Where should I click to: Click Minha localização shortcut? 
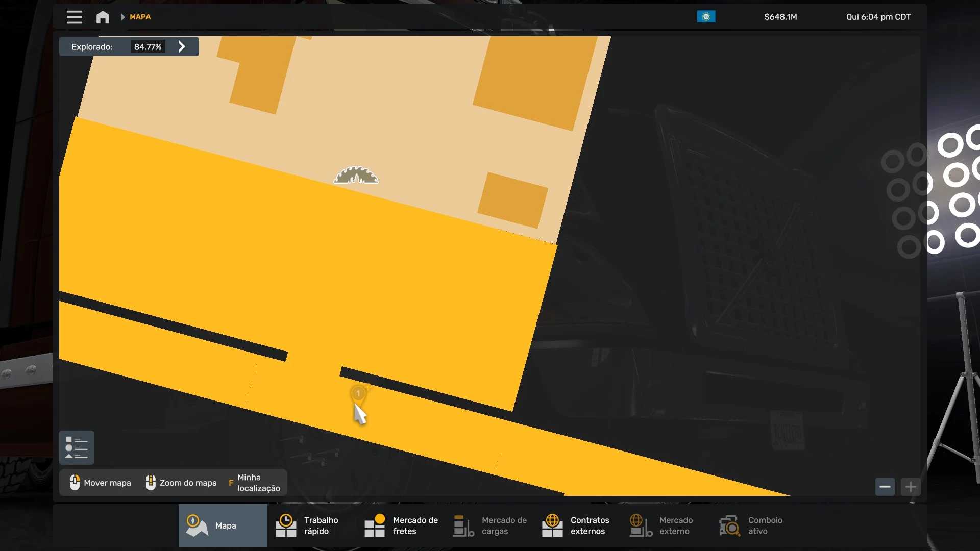(x=254, y=483)
